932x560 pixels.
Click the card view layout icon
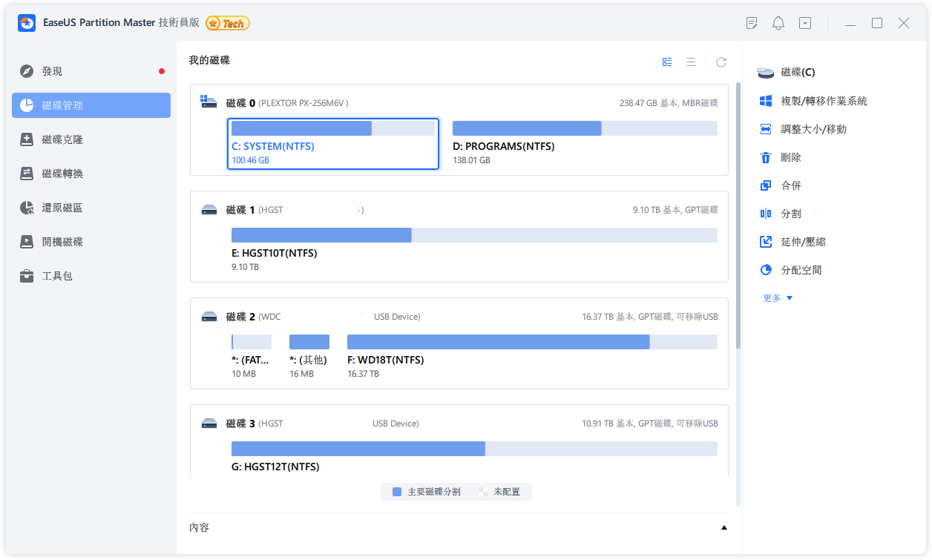coord(667,62)
